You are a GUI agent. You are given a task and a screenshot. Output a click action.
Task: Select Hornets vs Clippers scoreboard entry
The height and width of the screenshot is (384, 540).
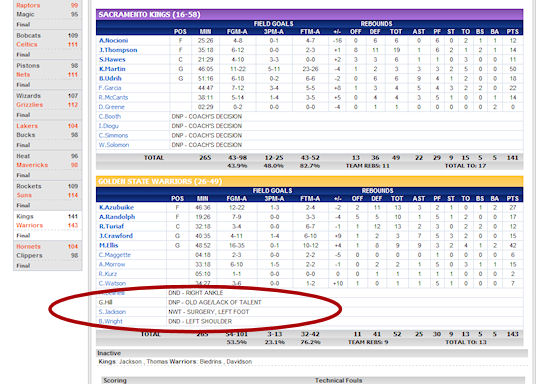click(48, 255)
